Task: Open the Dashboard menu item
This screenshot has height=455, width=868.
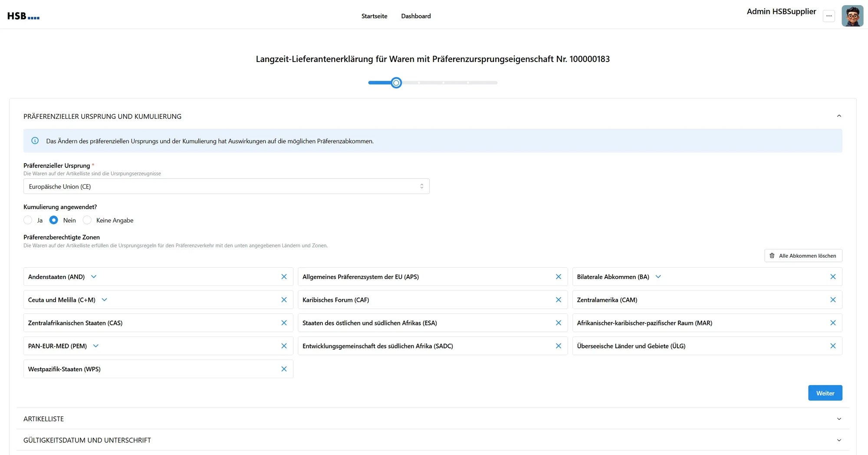Action: (415, 16)
